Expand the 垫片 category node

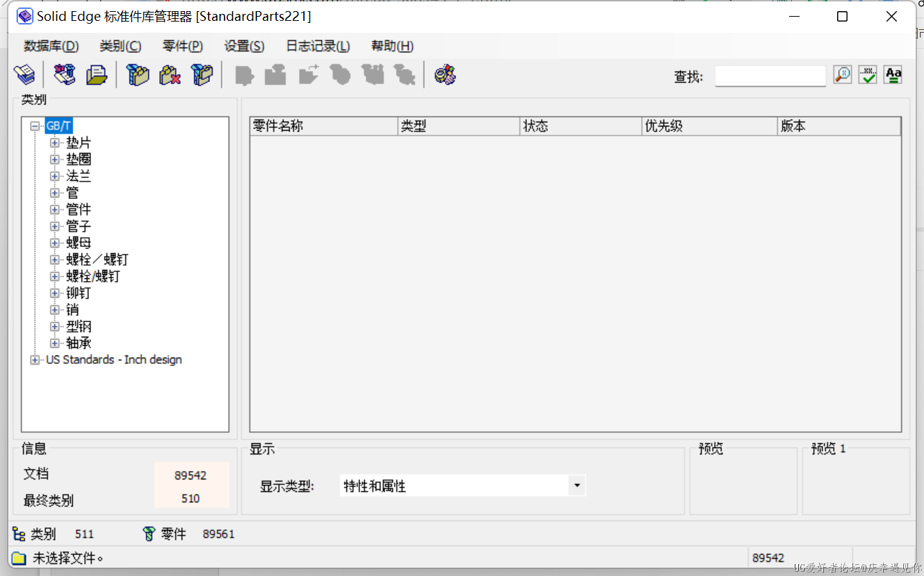click(x=55, y=143)
